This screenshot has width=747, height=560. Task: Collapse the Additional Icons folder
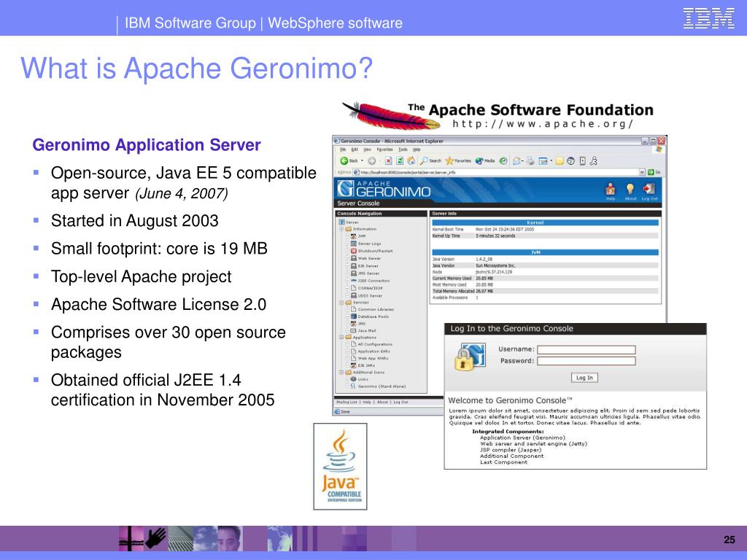(x=341, y=373)
